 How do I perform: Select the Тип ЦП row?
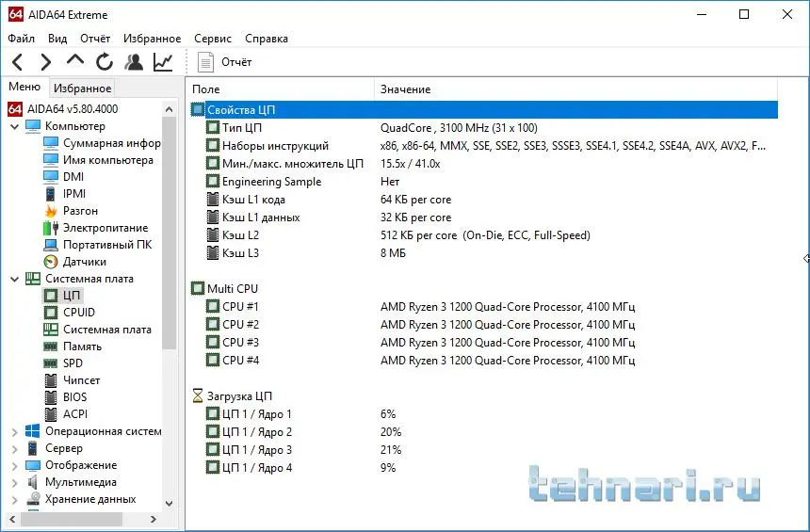484,128
